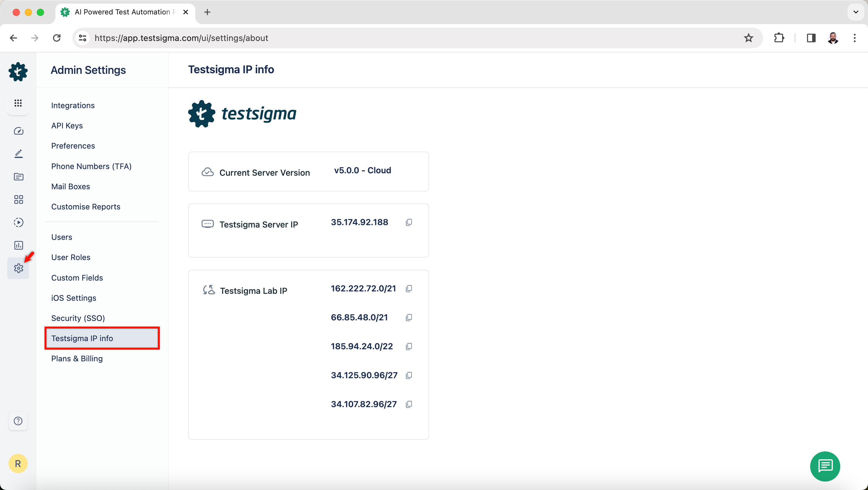Image resolution: width=868 pixels, height=490 pixels.
Task: Open Integrations settings
Action: tap(73, 105)
